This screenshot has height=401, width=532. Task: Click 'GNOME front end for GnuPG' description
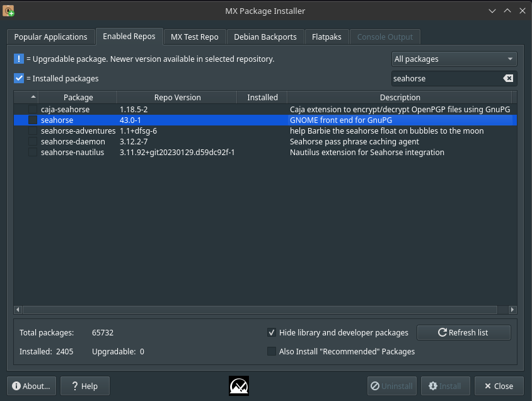(340, 120)
